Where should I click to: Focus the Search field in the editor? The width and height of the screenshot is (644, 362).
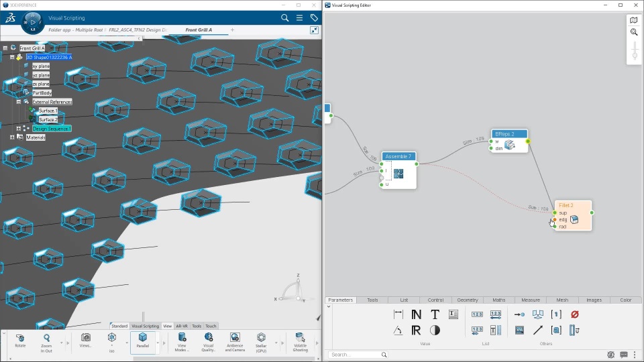(358, 355)
